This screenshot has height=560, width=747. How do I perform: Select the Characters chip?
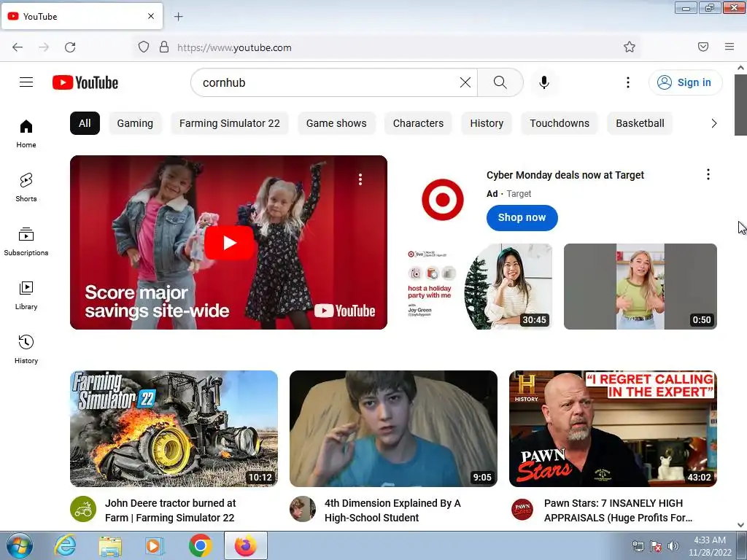(x=418, y=123)
